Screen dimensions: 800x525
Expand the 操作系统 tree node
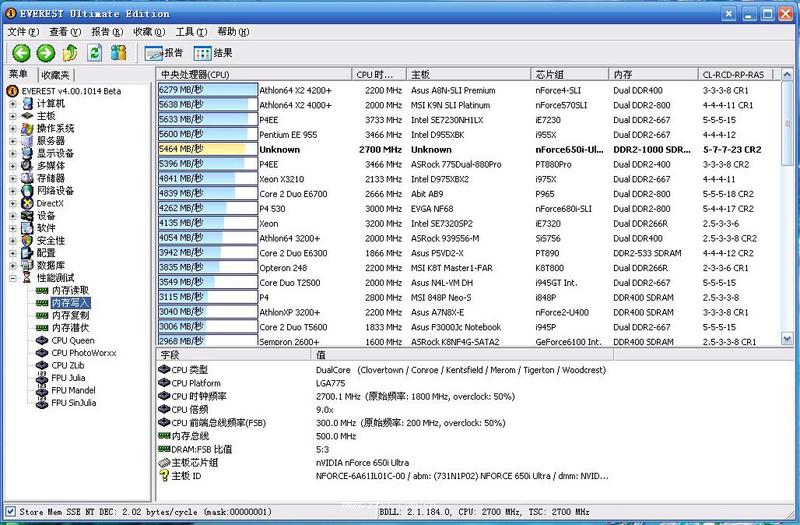tap(13, 128)
